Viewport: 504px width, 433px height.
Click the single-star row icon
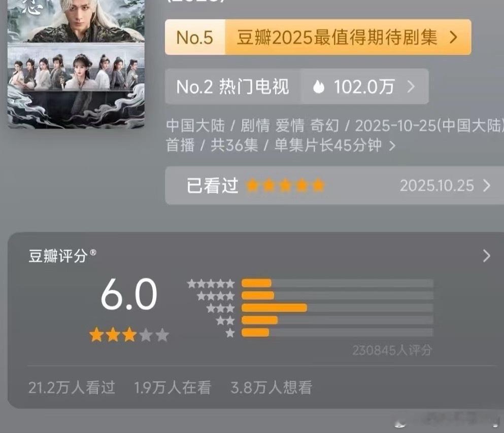[x=230, y=333]
